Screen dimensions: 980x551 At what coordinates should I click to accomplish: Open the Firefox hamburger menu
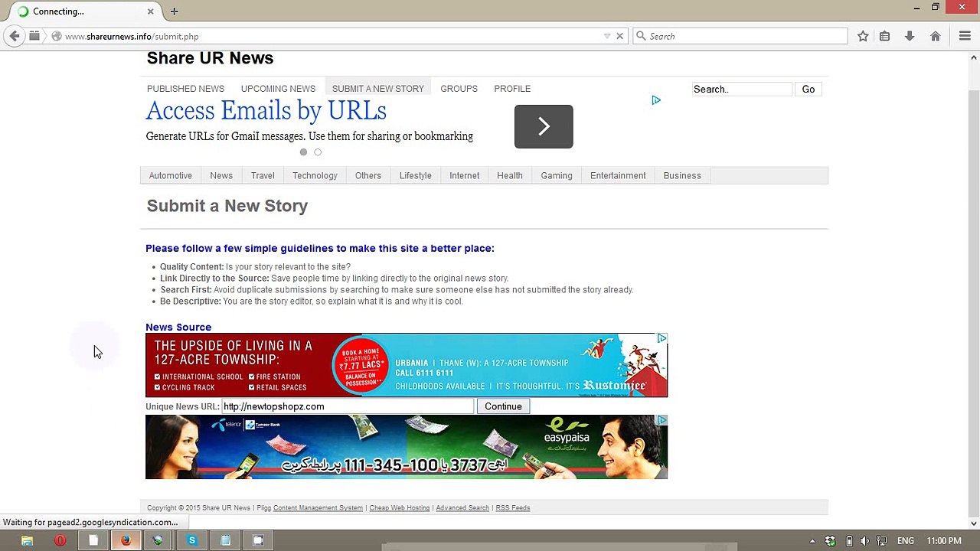pyautogui.click(x=965, y=36)
